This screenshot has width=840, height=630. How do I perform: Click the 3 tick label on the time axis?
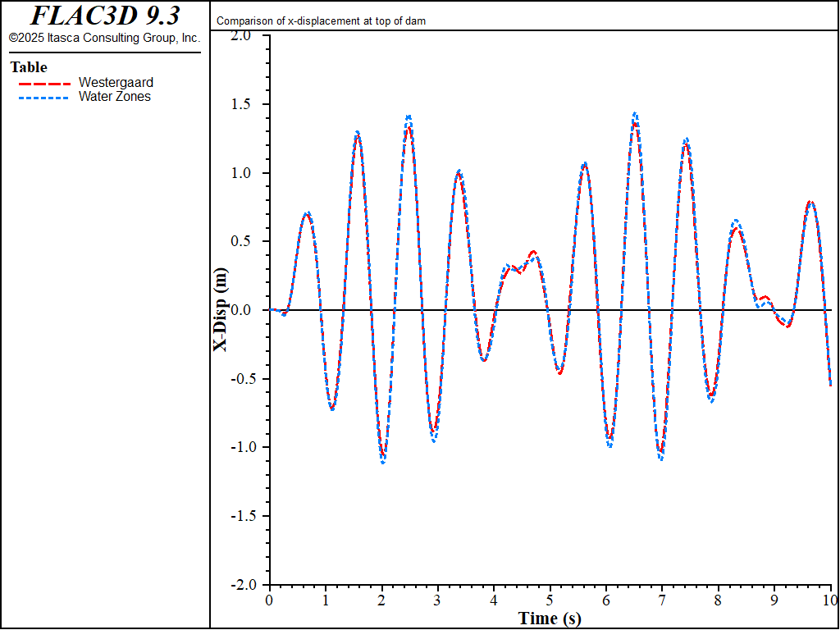pos(437,600)
